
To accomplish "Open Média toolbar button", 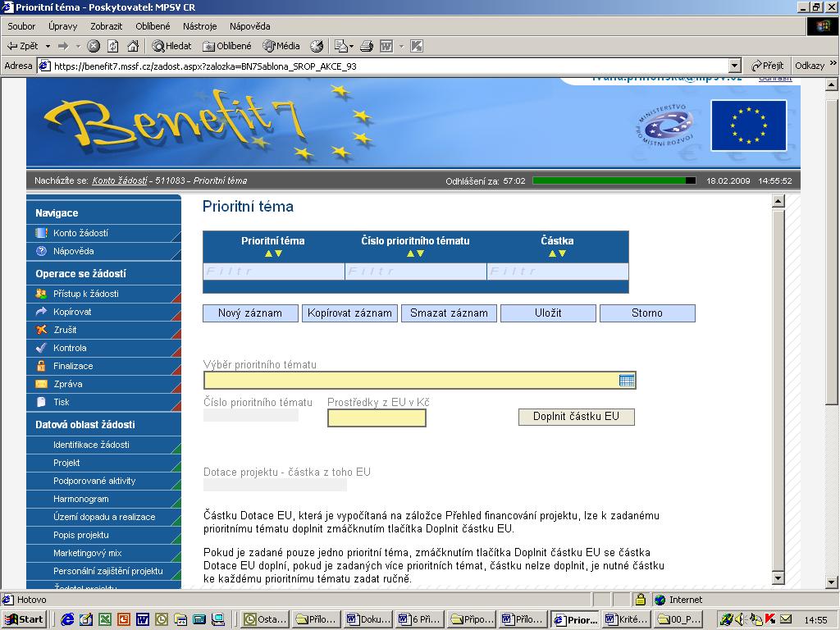I will [281, 46].
